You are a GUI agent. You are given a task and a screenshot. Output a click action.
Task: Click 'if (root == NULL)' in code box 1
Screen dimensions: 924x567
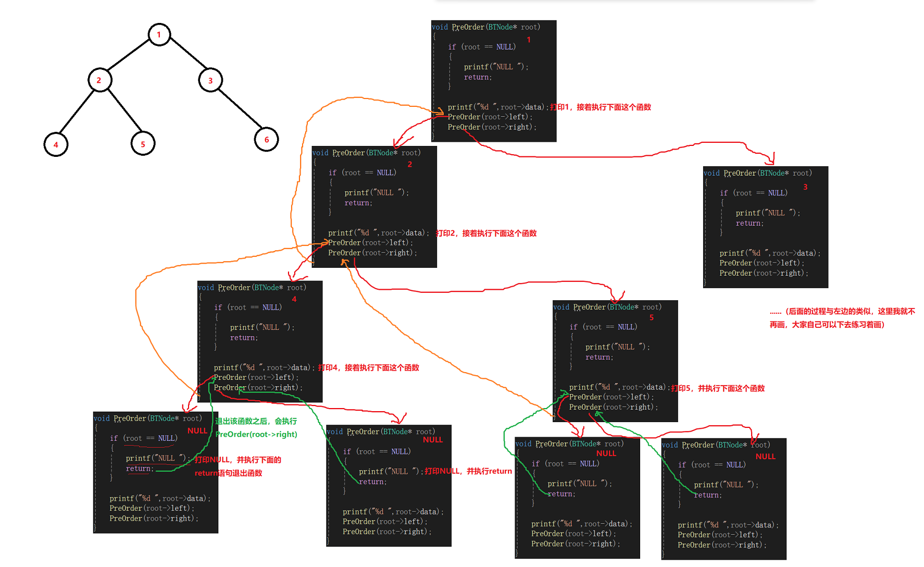point(482,47)
